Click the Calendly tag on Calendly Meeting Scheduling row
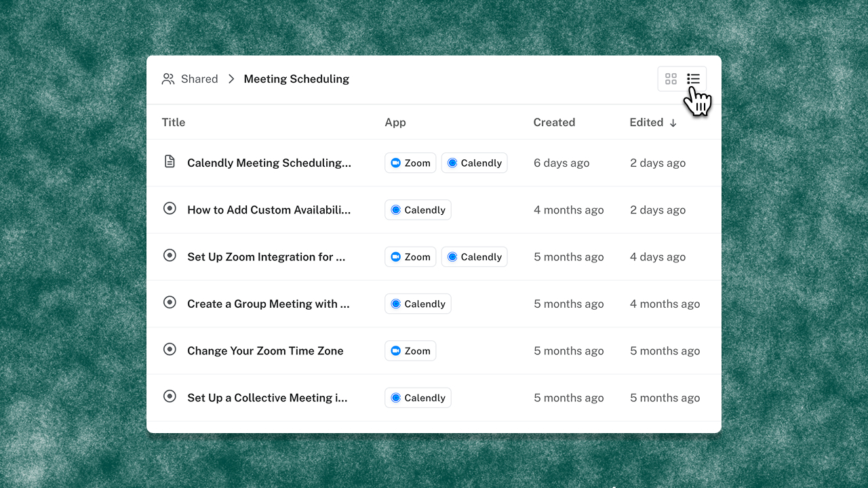Viewport: 868px width, 488px height. (x=474, y=163)
